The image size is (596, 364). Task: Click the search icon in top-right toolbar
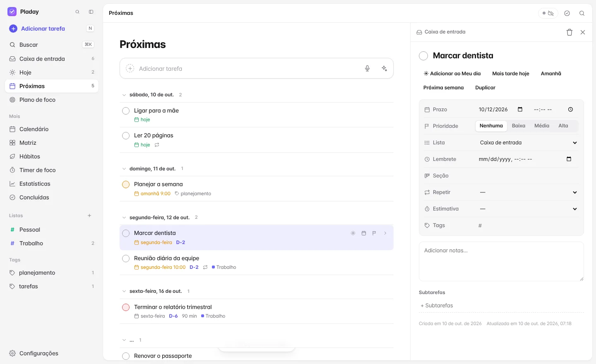click(x=582, y=13)
